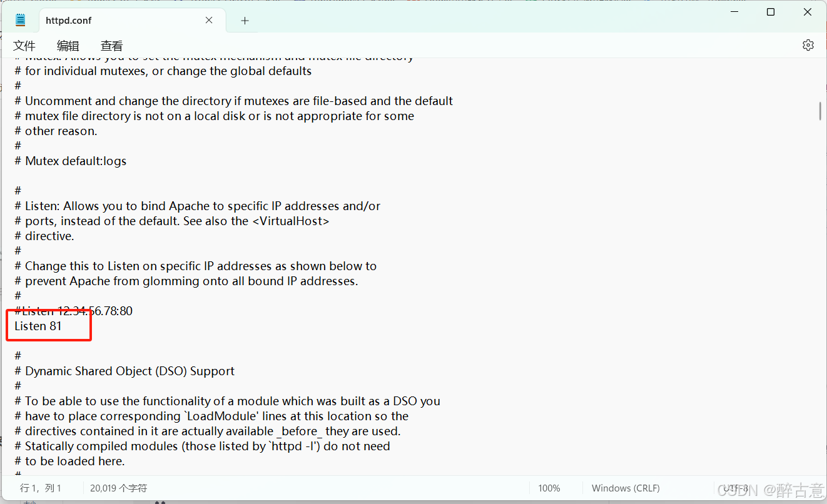
Task: Close the httpd.conf tab
Action: [209, 20]
